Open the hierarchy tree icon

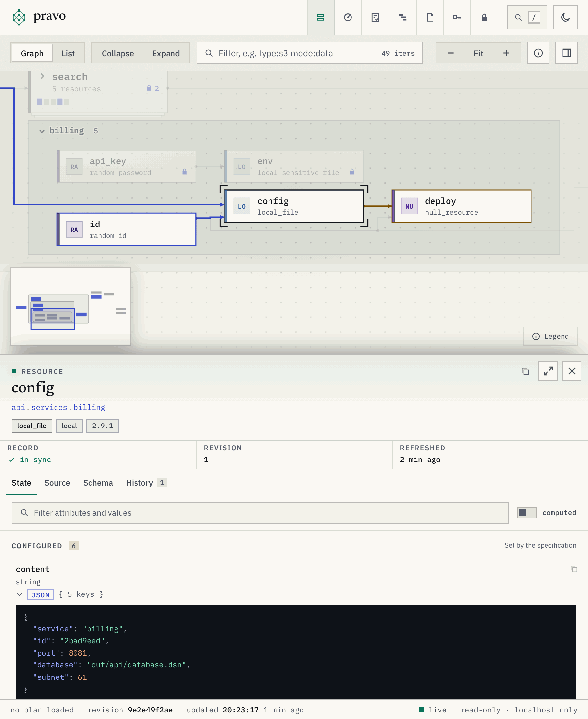(402, 17)
